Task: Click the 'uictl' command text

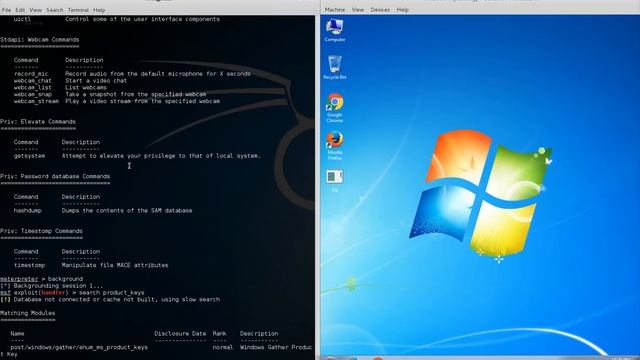Action: pos(22,19)
